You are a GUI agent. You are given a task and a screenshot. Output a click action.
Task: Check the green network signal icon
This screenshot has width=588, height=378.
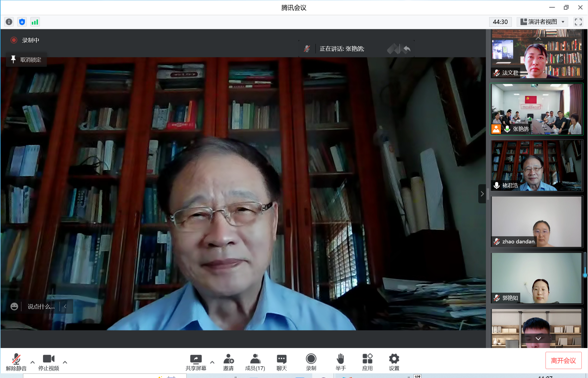[x=35, y=22]
